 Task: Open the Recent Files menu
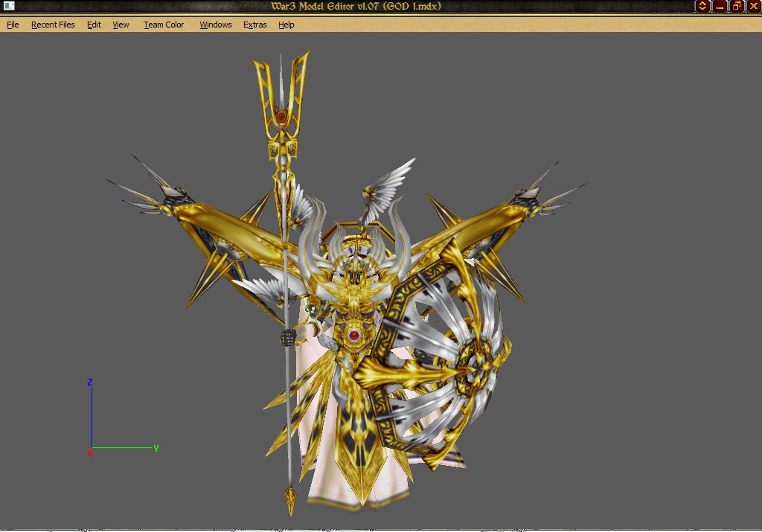[53, 25]
